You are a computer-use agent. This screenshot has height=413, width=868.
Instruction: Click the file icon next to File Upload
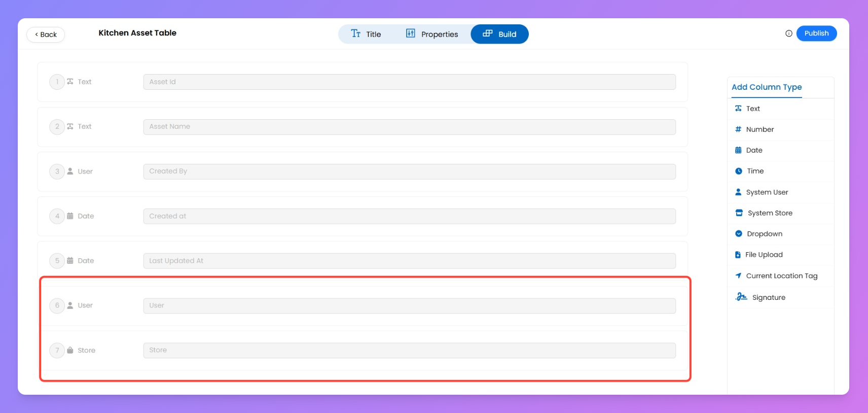tap(738, 255)
